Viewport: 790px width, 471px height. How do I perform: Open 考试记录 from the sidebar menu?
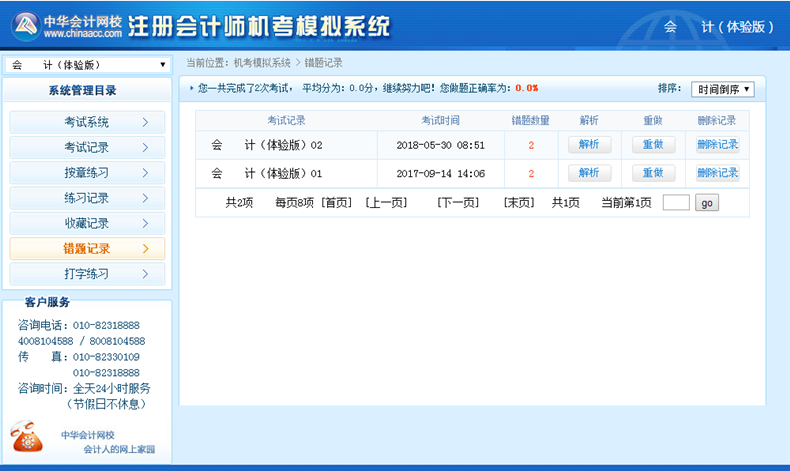(x=86, y=148)
